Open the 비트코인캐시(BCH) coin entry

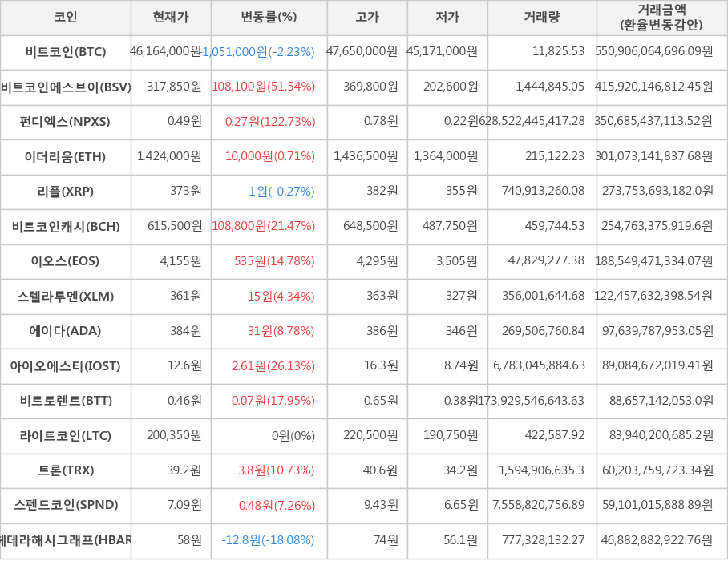pos(66,227)
